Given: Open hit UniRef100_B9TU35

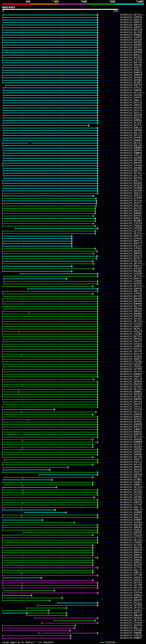Looking at the screenshot, I should (131, 30).
